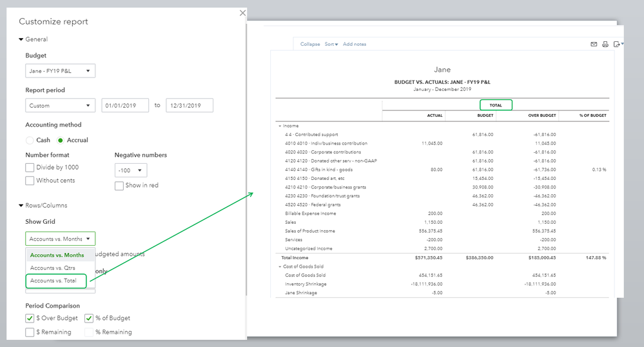The width and height of the screenshot is (644, 347).
Task: Click Billable Expense Income row label
Action: (311, 213)
